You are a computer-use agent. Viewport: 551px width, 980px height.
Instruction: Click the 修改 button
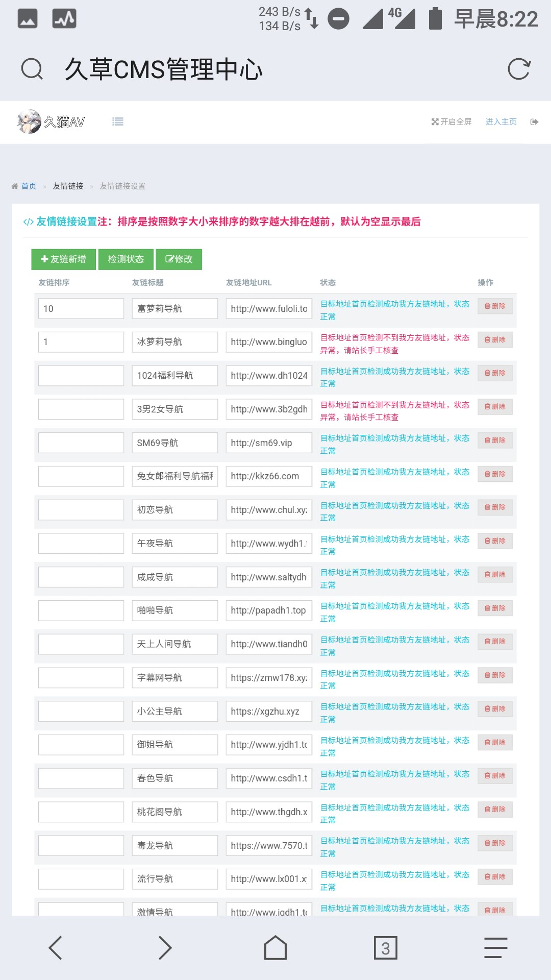[179, 259]
